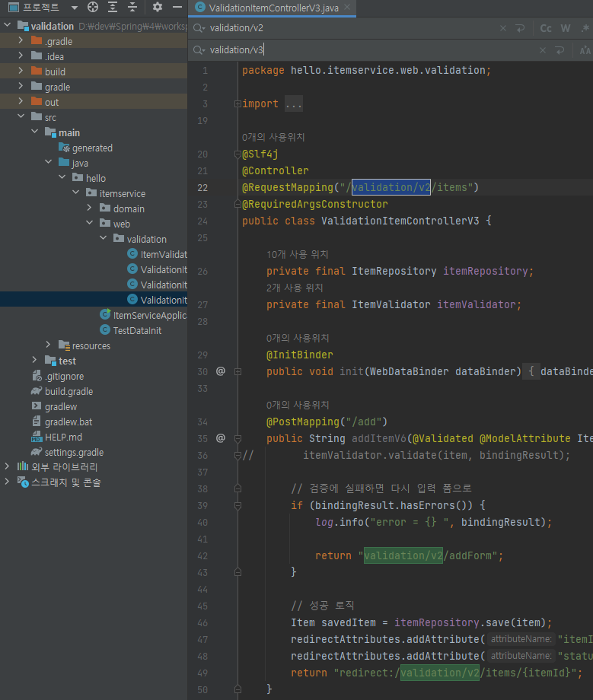Expand the .idea folder
593x700 pixels.
tap(21, 56)
